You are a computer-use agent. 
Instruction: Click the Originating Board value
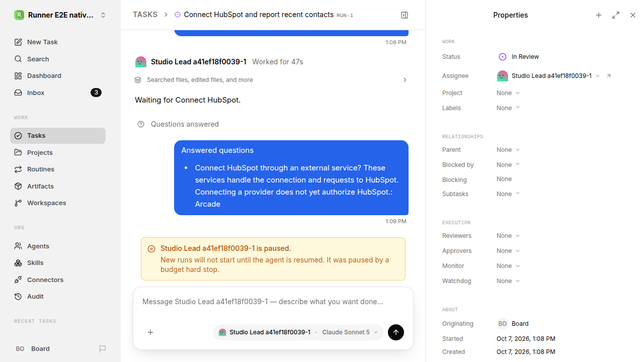pos(513,324)
